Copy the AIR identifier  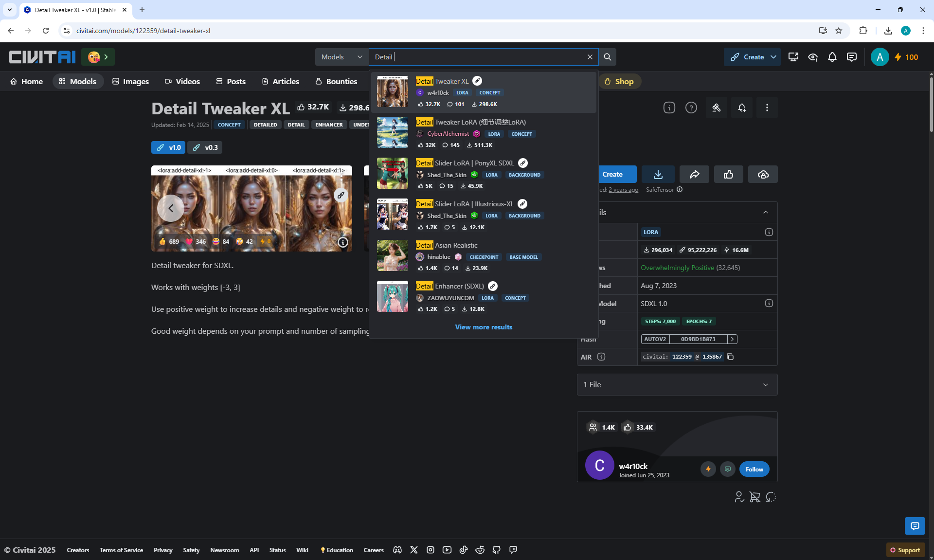pos(730,357)
